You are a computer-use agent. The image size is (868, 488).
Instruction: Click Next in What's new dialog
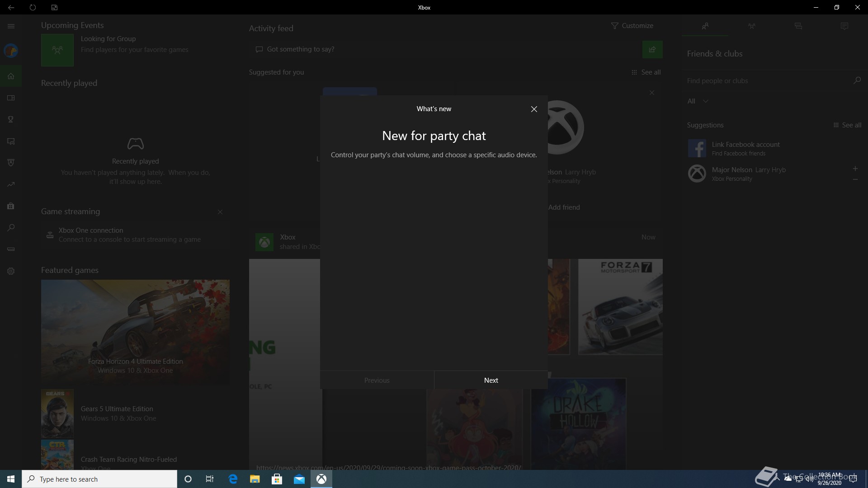[491, 380]
